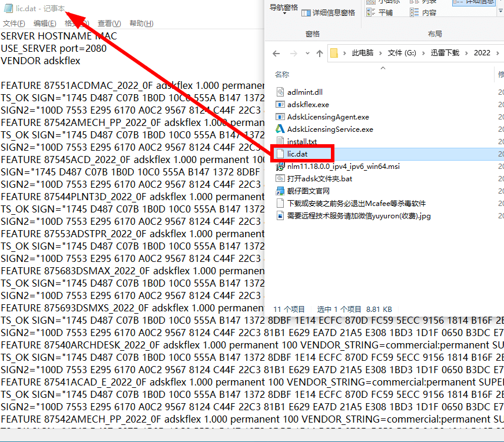Click the VENDOR adskflex line in Notepad
Screen dimensions: 504x442
click(x=41, y=61)
